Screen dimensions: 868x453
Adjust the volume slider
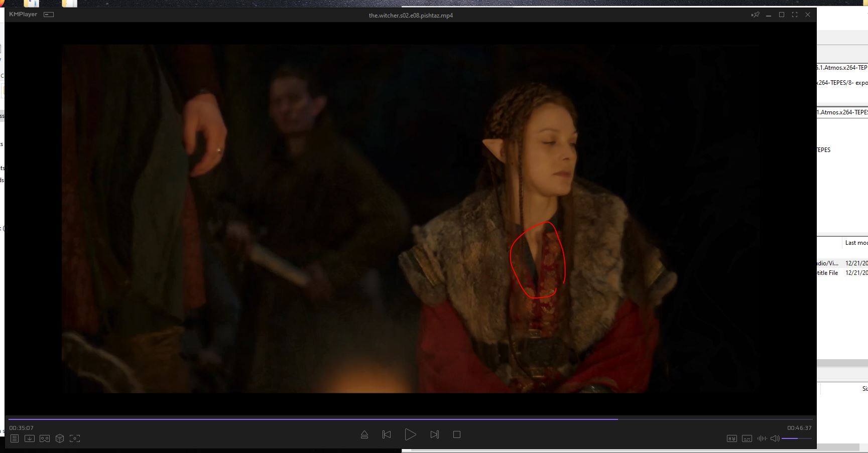(x=797, y=438)
